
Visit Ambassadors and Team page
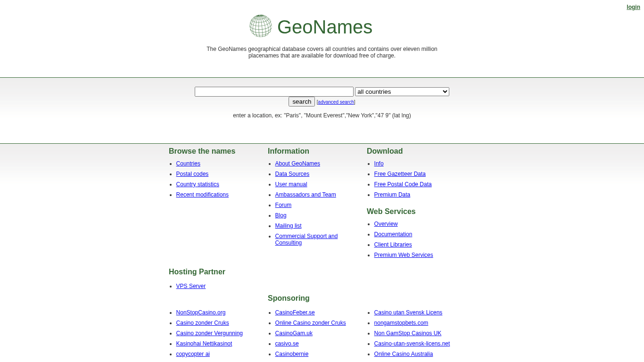pos(305,195)
